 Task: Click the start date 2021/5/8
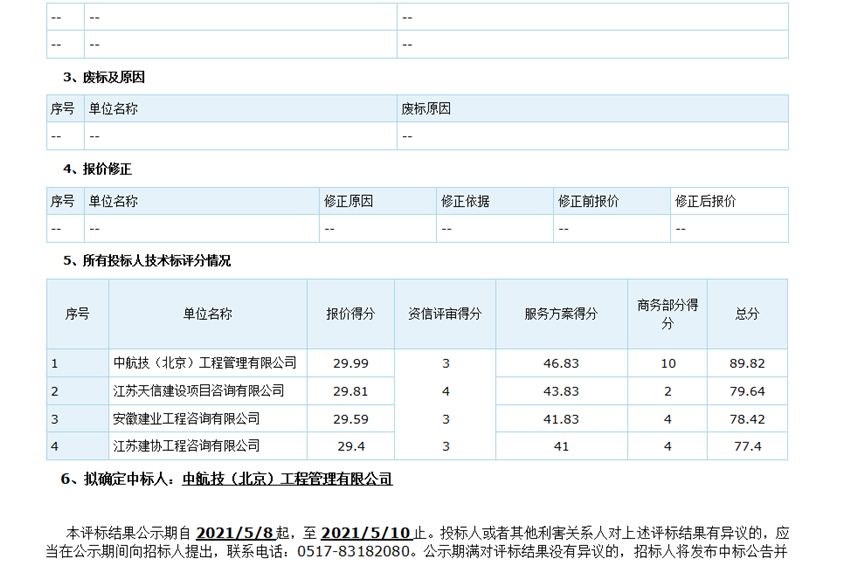coord(235,533)
